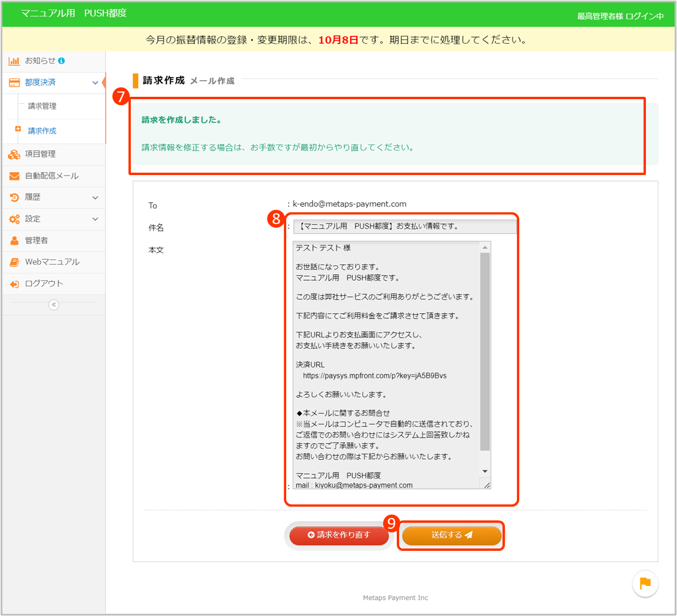Click the scrollbar down arrow in 本文 box
677x616 pixels.
tap(485, 471)
